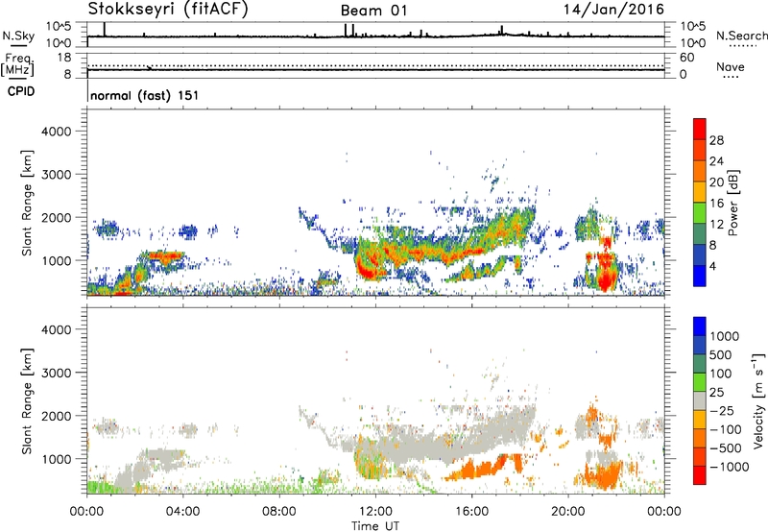Viewport: 768px width, 532px height.
Task: Click the -1000 value on velocity scale
Action: (730, 467)
